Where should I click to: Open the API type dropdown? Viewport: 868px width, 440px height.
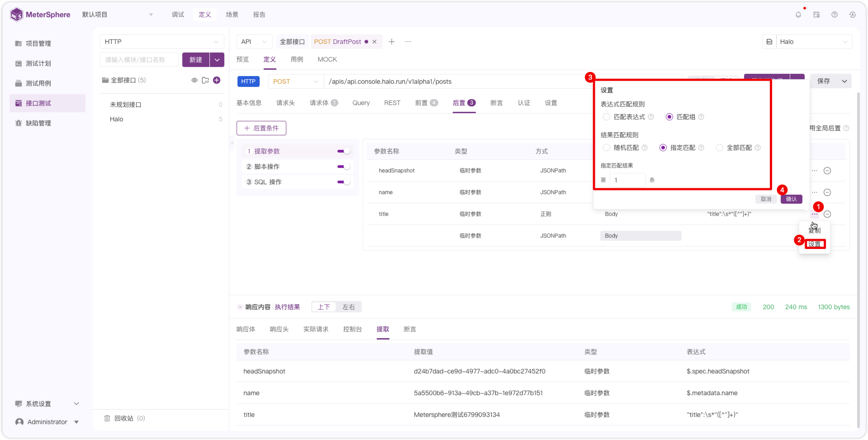click(x=254, y=42)
